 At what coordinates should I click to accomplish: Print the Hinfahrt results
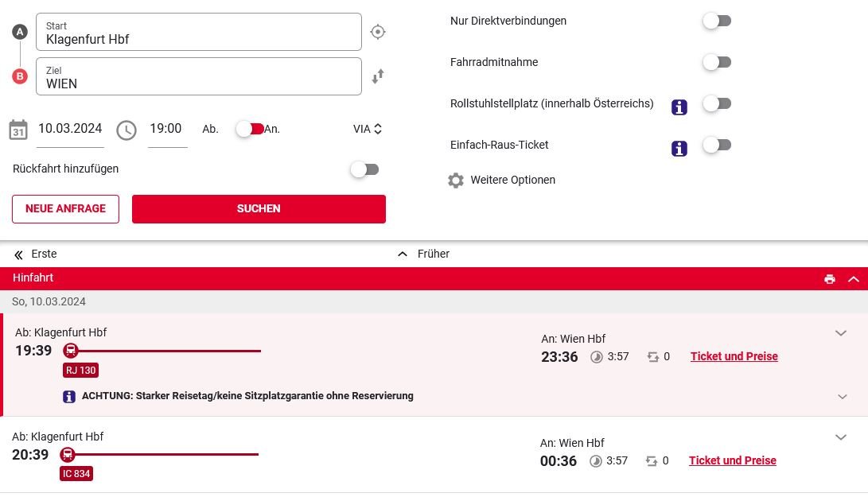click(x=829, y=279)
